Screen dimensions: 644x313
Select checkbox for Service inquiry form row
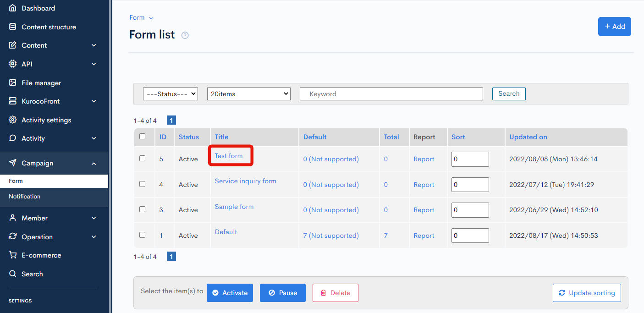coord(142,184)
